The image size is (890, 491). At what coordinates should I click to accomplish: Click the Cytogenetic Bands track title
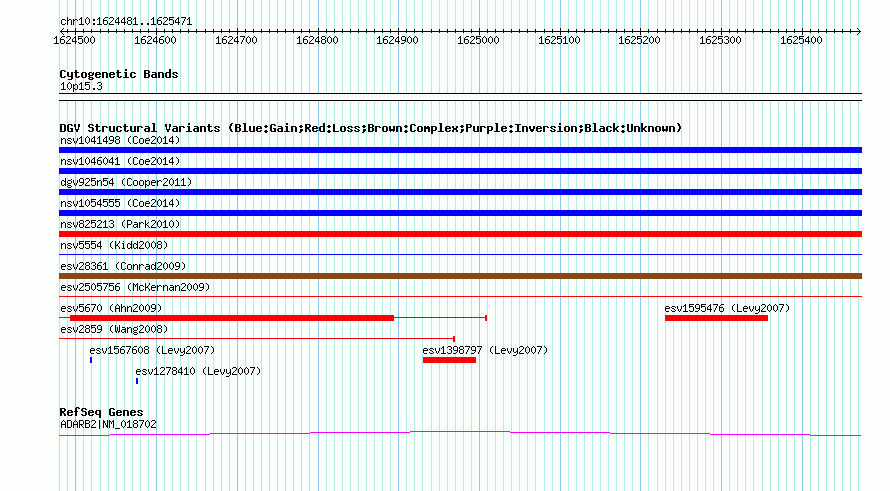119,74
